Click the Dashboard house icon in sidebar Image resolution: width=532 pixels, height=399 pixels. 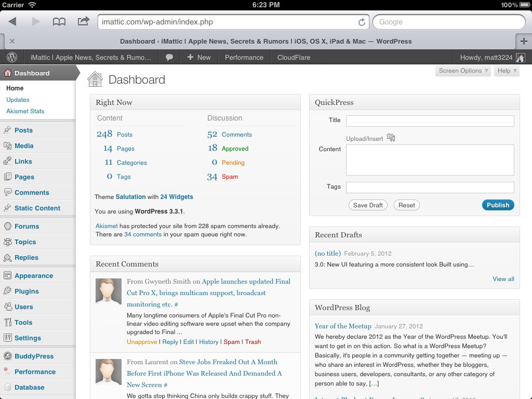[x=7, y=73]
